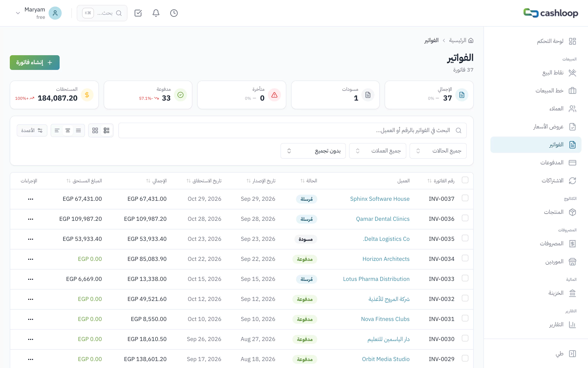588x368 pixels.
Task: Set table justified alignment icon
Action: [78, 130]
